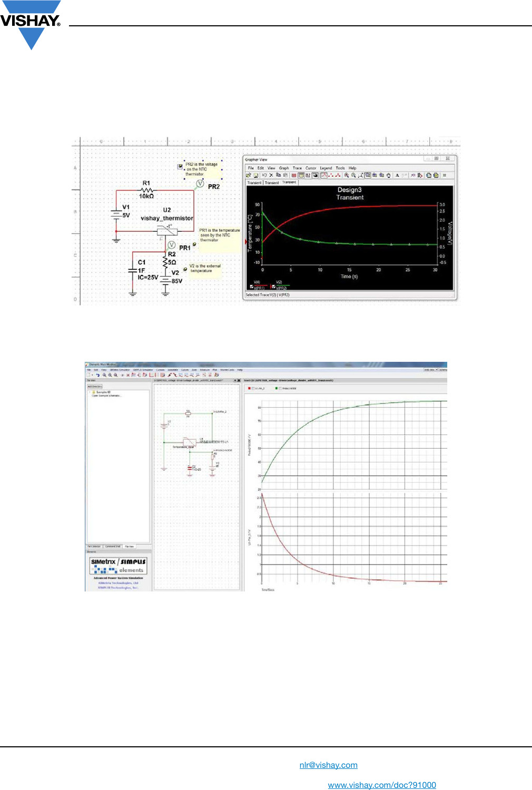This screenshot has height=790, width=532.
Task: Open the Legend menu in Grapher View
Action: pos(326,168)
